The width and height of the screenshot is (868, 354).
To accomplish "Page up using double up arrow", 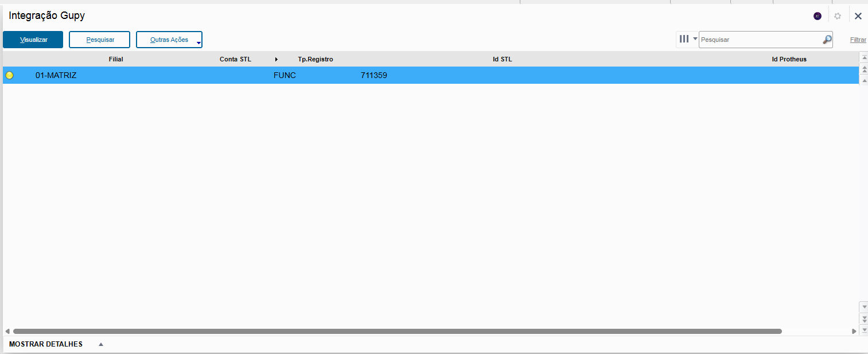I will (x=863, y=69).
